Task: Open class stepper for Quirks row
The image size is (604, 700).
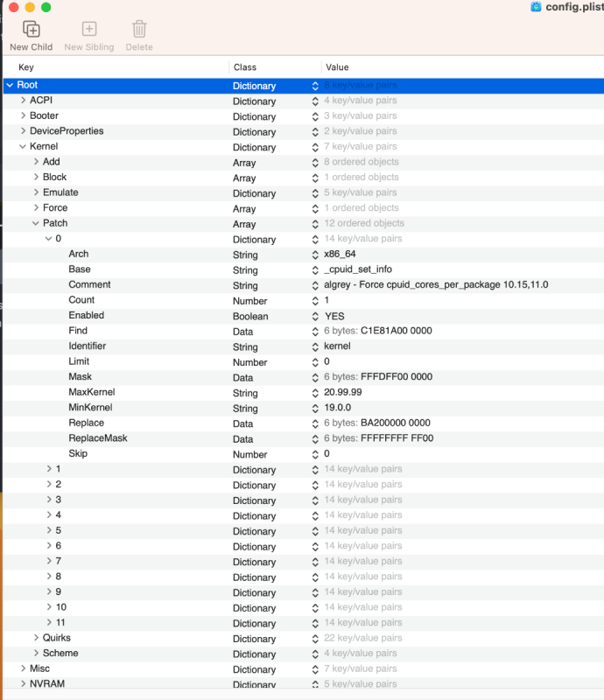Action: point(315,639)
